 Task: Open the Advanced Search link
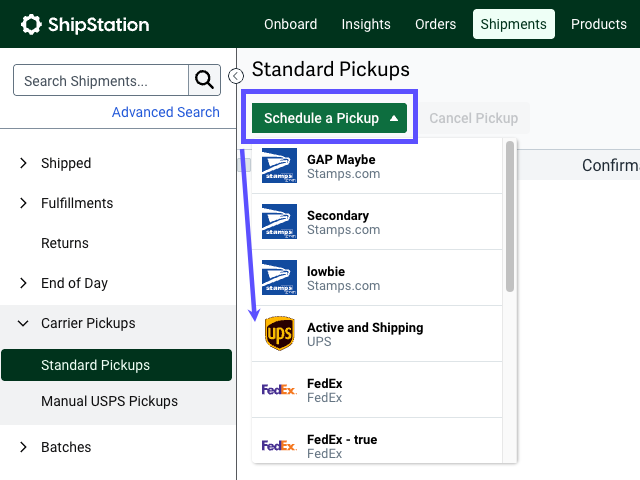point(166,112)
